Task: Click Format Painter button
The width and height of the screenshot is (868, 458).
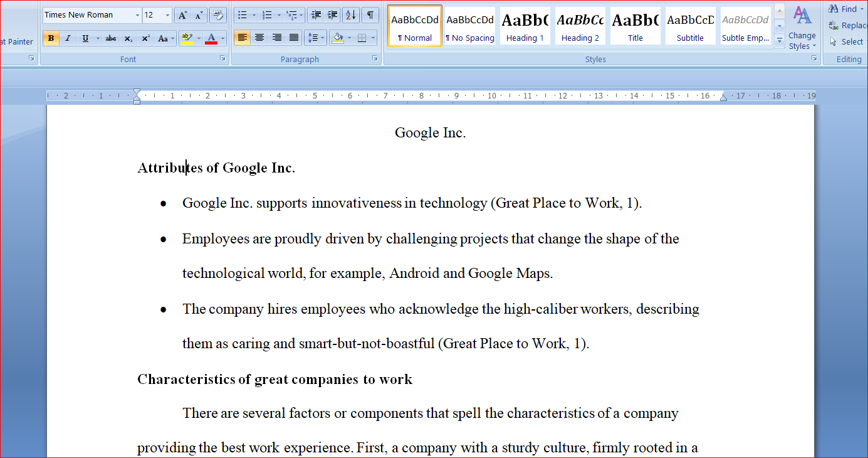Action: pos(18,42)
